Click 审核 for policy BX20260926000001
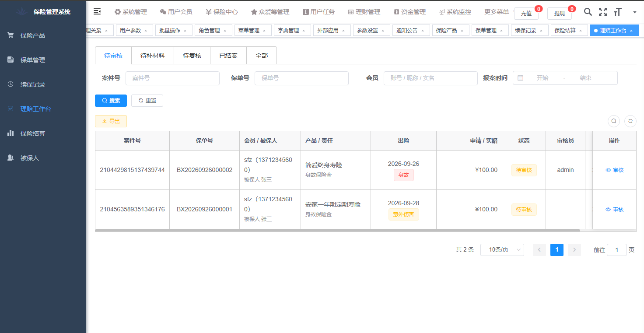 click(614, 210)
